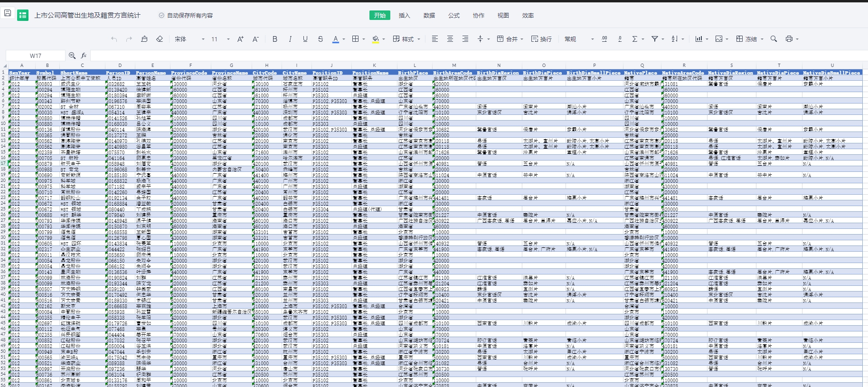Insert a chart with bar chart icon
Viewport: 868px width, 387px height.
pos(698,39)
